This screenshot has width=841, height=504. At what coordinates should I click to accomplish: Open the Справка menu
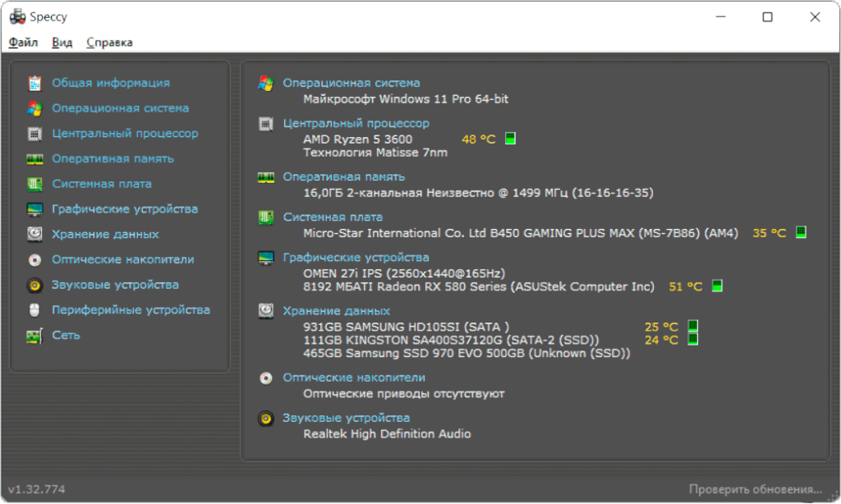coord(109,43)
